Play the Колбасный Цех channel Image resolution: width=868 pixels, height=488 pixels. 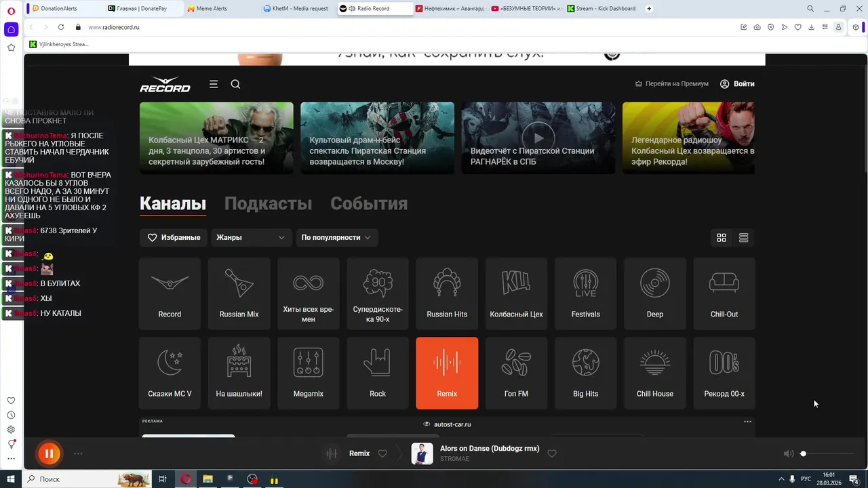[516, 293]
